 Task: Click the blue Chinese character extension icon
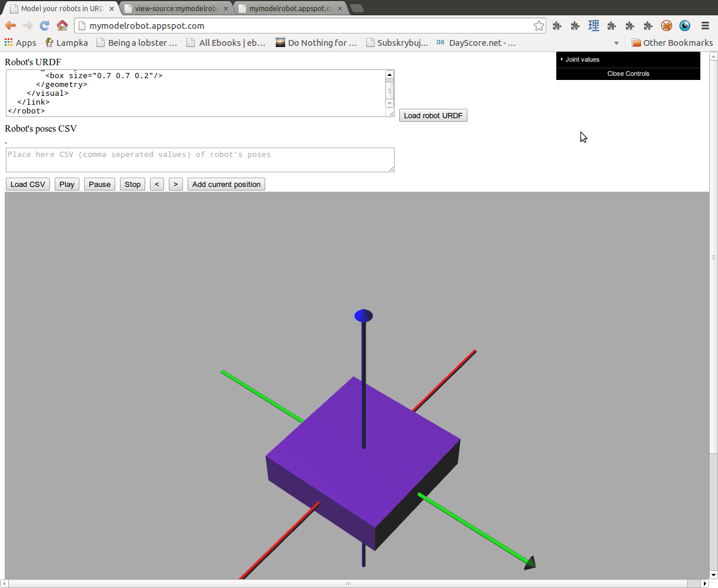click(594, 25)
